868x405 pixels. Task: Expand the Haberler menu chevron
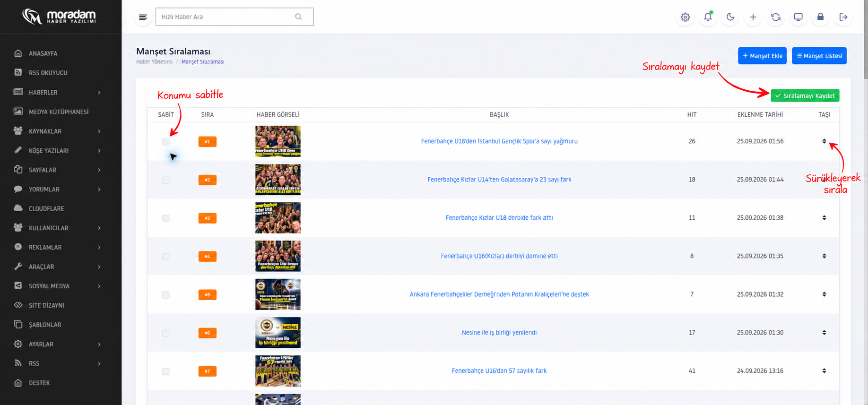99,93
